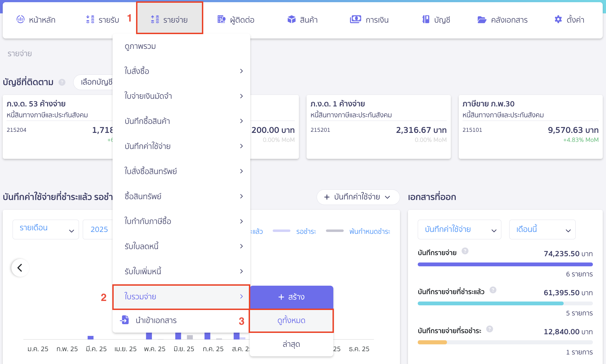Click plus icon on บันทึกค่าใช้จ่าย button

pyautogui.click(x=327, y=197)
